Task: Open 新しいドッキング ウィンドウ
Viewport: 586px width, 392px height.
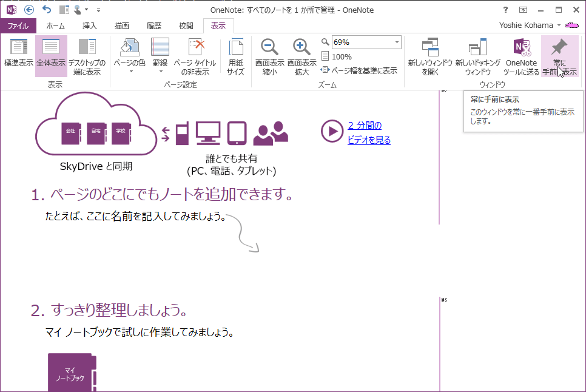Action: point(477,57)
